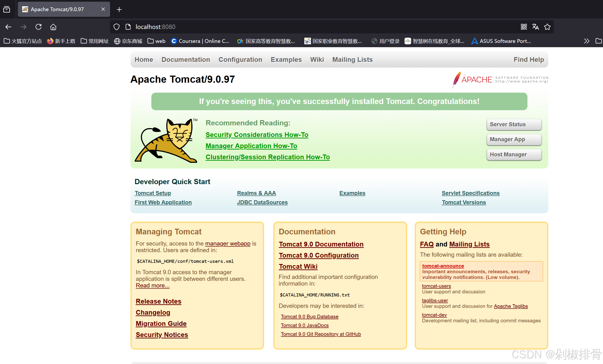Click the browser Home icon

53,27
